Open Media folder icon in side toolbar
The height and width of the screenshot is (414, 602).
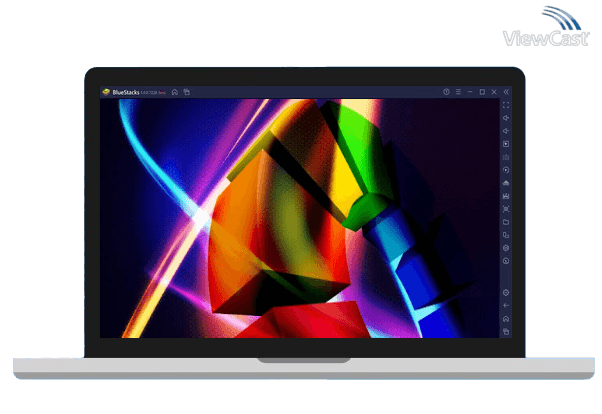point(506,222)
